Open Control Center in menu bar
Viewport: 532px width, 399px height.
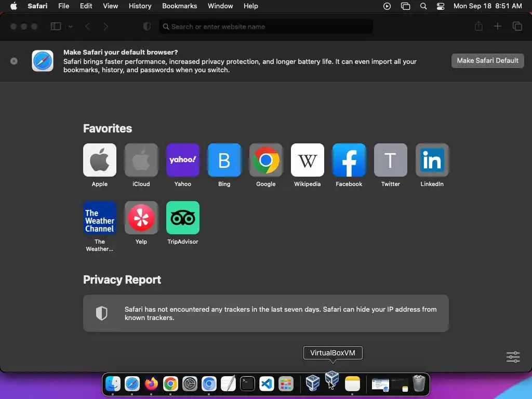click(x=441, y=6)
